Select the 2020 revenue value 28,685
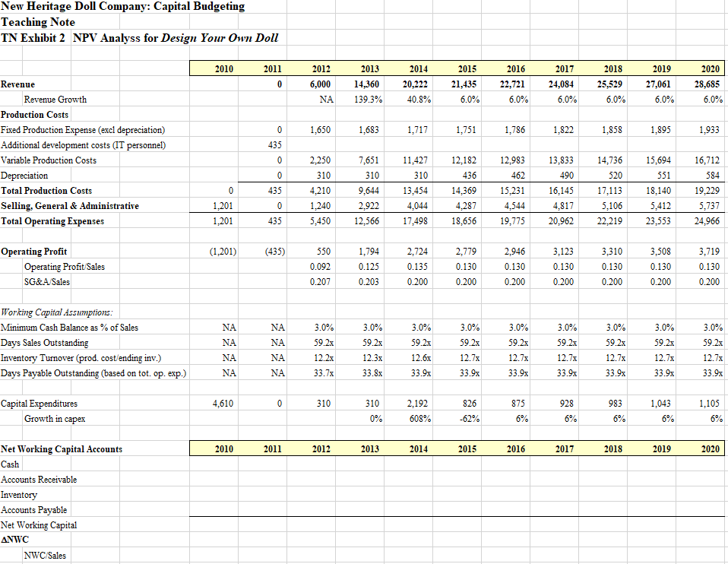This screenshot has height=564, width=728. [x=707, y=84]
